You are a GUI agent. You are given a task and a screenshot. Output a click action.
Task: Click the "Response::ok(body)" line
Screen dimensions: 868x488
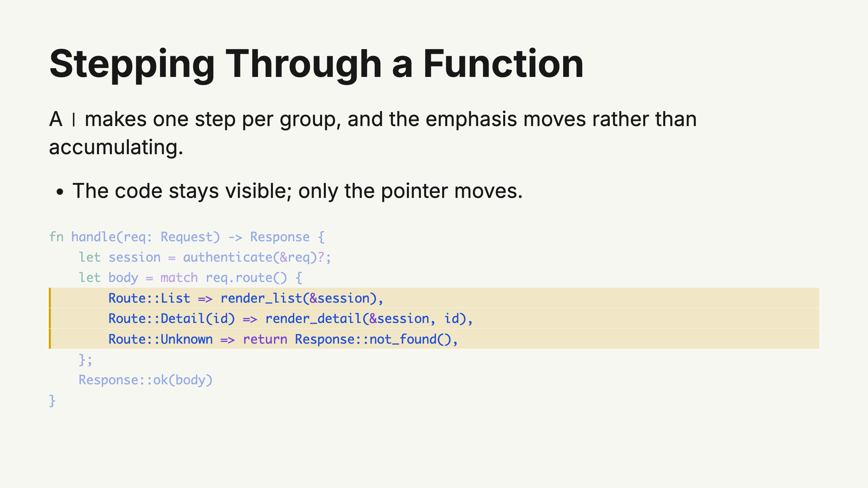[145, 380]
